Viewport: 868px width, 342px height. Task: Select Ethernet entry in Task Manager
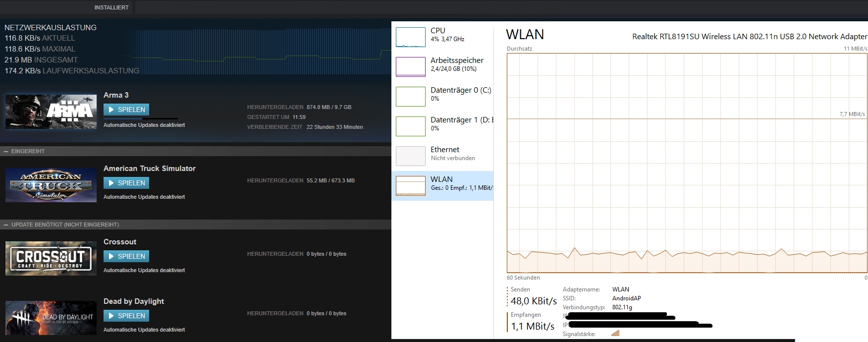pos(443,156)
